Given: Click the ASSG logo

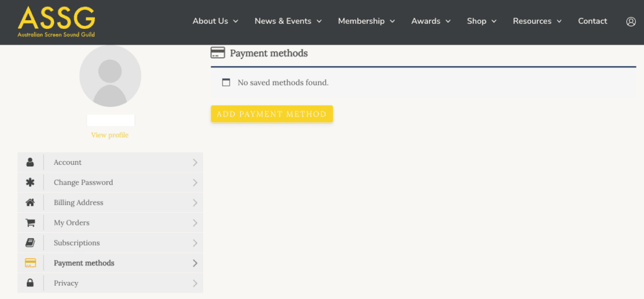Looking at the screenshot, I should (56, 22).
